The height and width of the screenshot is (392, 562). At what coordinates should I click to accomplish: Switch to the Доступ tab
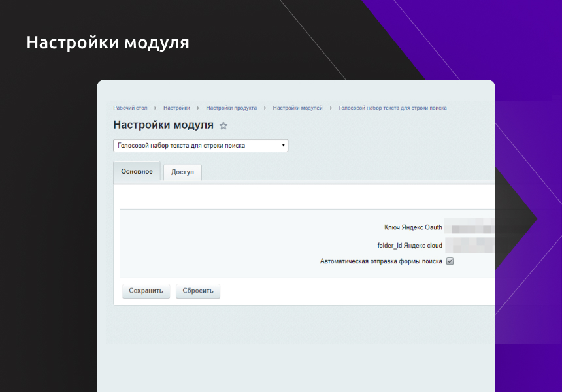[182, 172]
